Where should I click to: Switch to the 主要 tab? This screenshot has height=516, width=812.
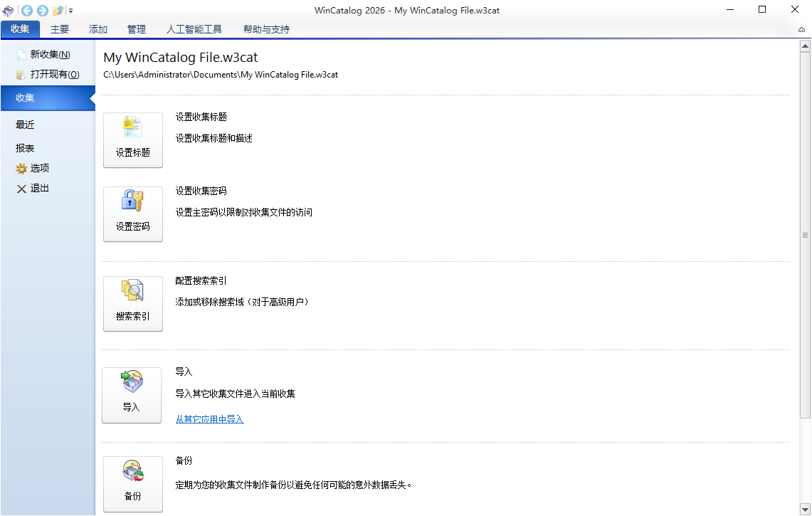point(60,29)
